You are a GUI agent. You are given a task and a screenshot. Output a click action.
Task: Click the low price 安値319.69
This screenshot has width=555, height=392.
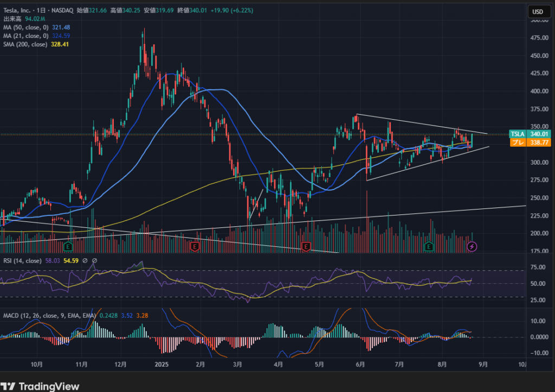[159, 10]
